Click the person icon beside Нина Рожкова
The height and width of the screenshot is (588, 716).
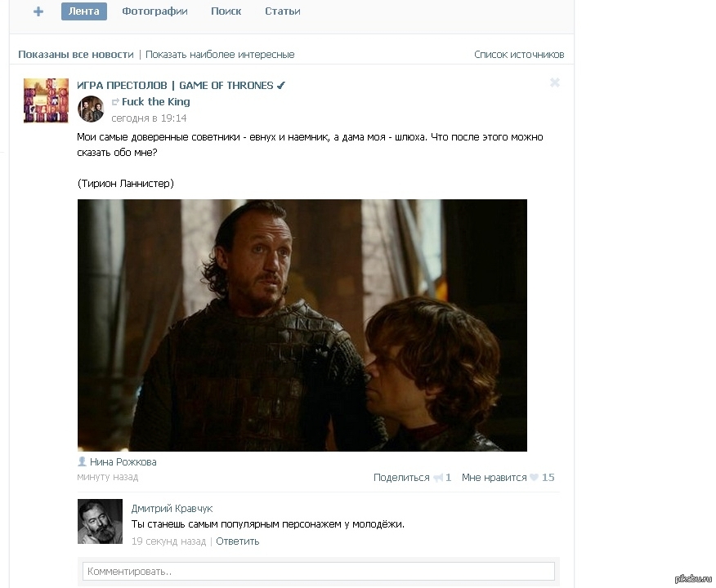coord(83,461)
